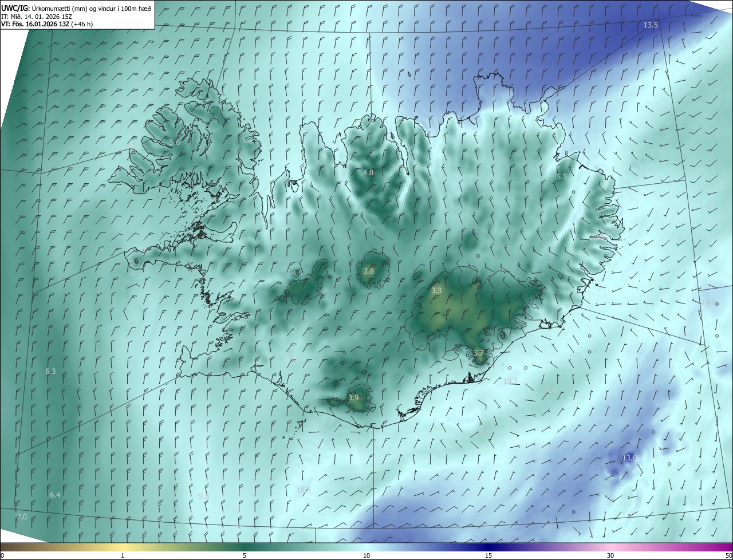Viewport: 733px width, 560px height.
Task: Click the 13.5 value label
Action: [651, 25]
